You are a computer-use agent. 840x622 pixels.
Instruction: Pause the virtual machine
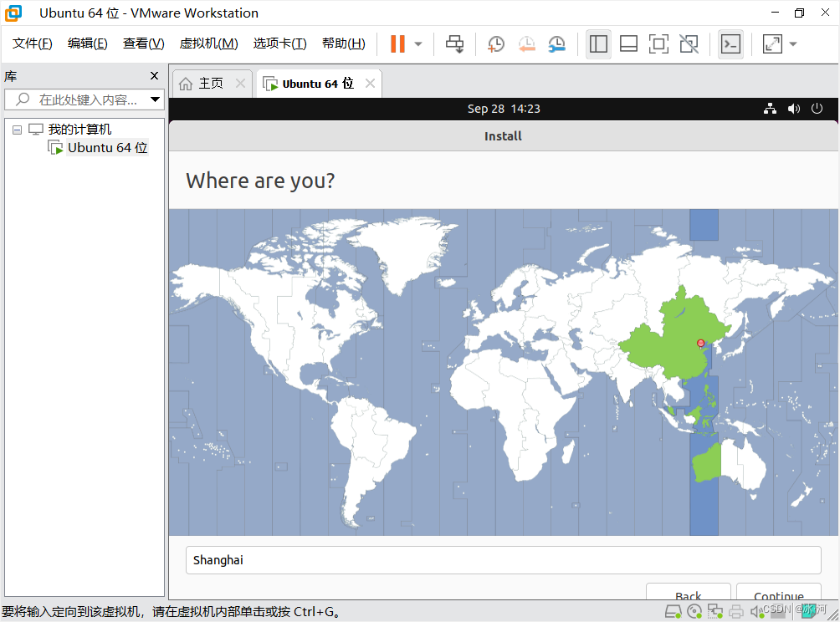point(397,44)
